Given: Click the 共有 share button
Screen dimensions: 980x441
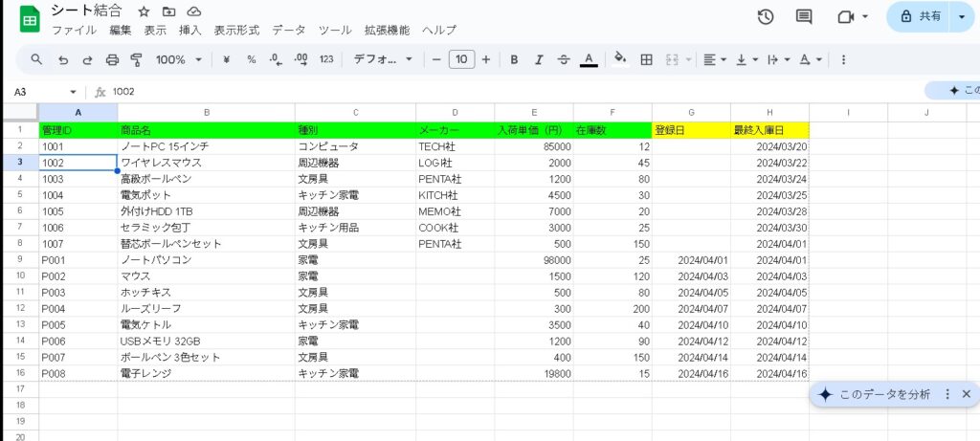Looking at the screenshot, I should point(920,16).
